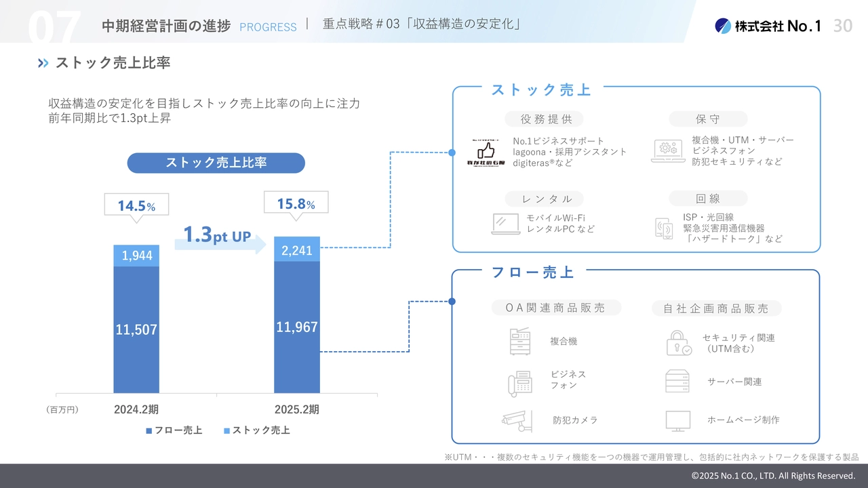
Task: Click the double chevron beside ストック売上比率
Action: 43,63
